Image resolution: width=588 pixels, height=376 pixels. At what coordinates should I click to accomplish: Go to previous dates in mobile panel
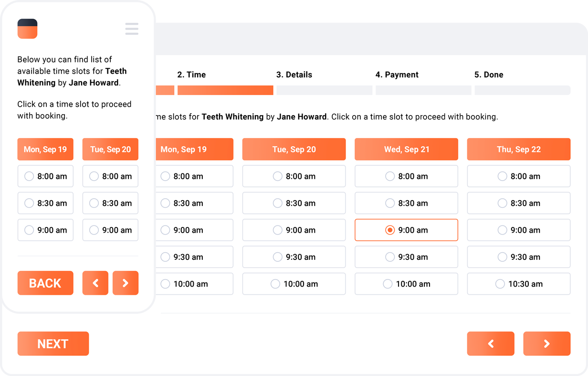[95, 283]
